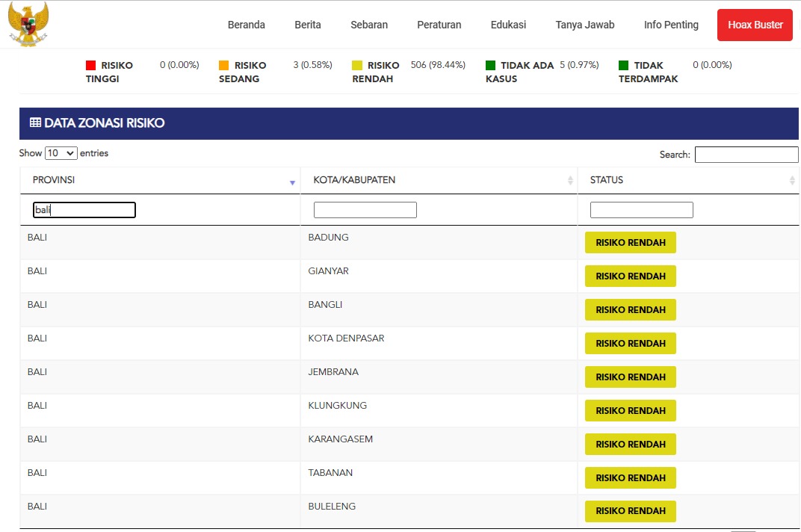801x532 pixels.
Task: Click the RISIKO TINGGI legend label
Action: click(x=109, y=72)
